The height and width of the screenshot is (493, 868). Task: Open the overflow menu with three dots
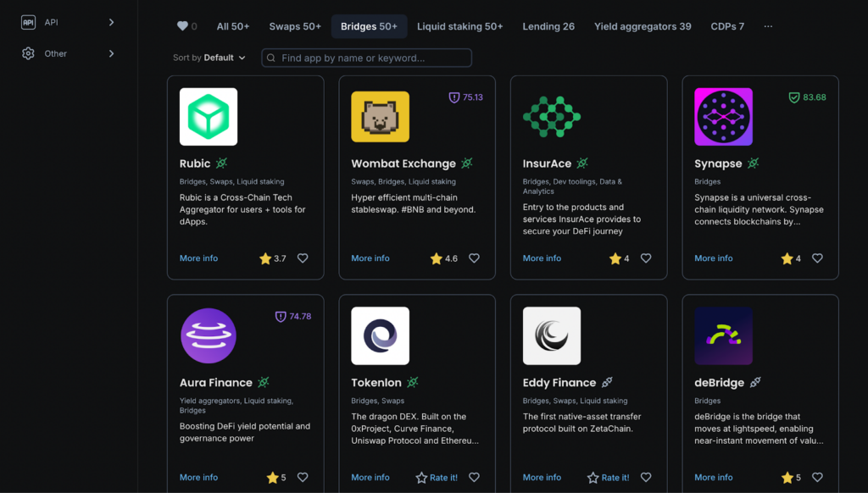[768, 26]
